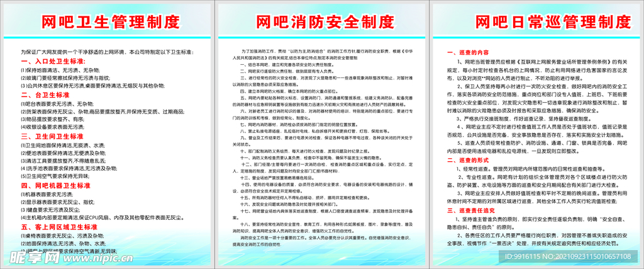Click fire rule '一、结合本网吧,建立和完善各项安全防火责任制度'
Screen dimensions: 644x269
(x=286, y=65)
